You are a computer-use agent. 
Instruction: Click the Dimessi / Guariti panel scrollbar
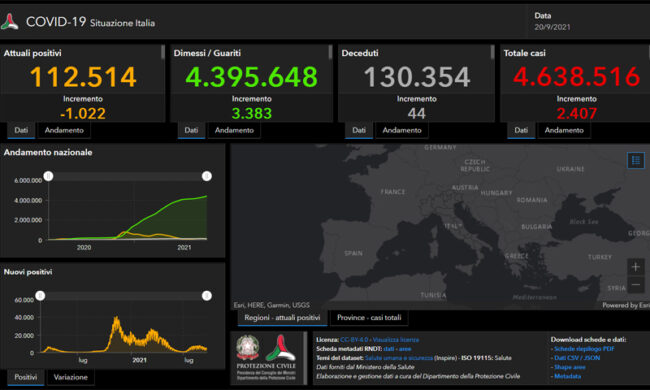click(330, 52)
